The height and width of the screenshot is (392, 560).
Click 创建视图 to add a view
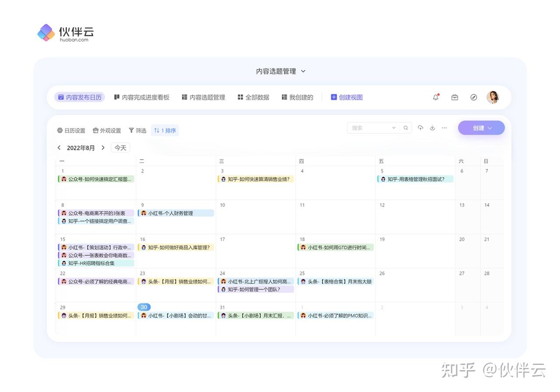point(346,97)
